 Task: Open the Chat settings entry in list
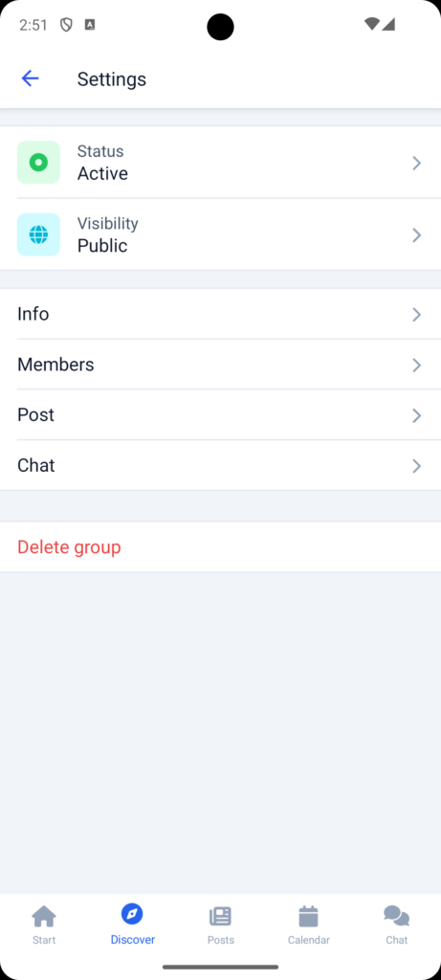220,466
